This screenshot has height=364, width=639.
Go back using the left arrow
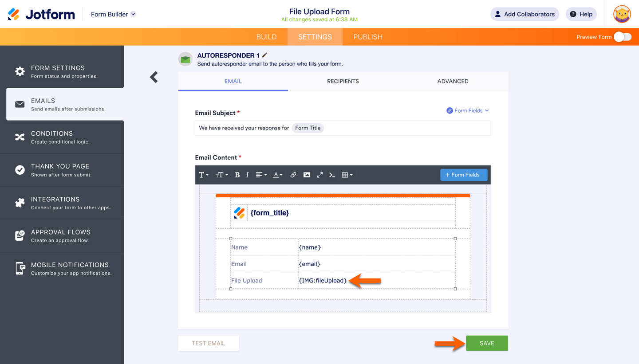154,77
